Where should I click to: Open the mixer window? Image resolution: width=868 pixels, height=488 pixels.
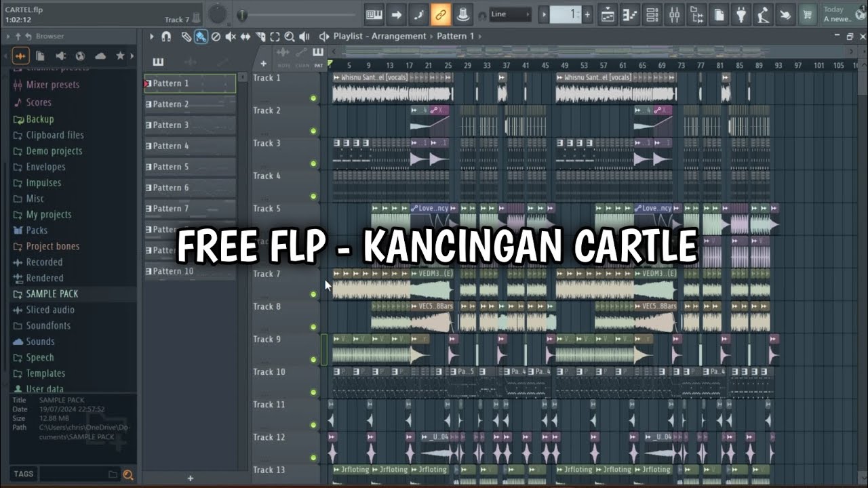point(674,14)
